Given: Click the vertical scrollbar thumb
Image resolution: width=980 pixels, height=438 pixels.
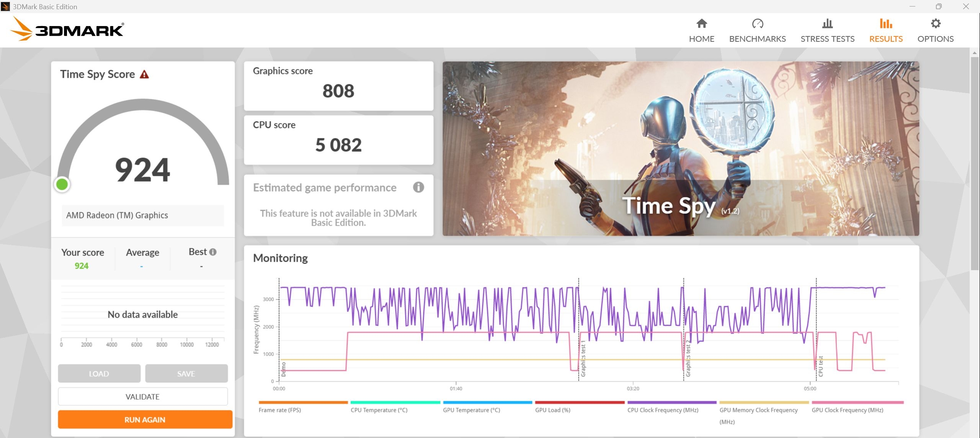Looking at the screenshot, I should coord(975,163).
